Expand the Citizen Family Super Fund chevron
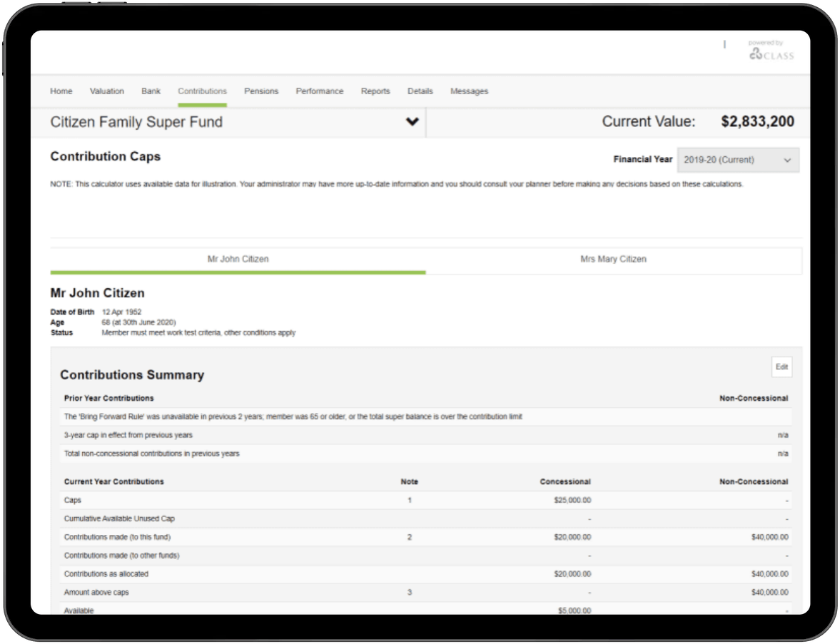 412,121
